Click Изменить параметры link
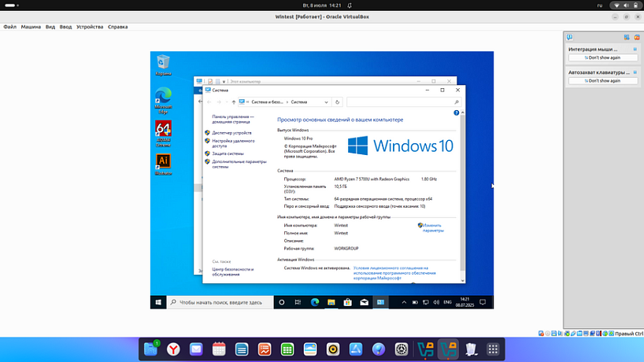 point(432,227)
